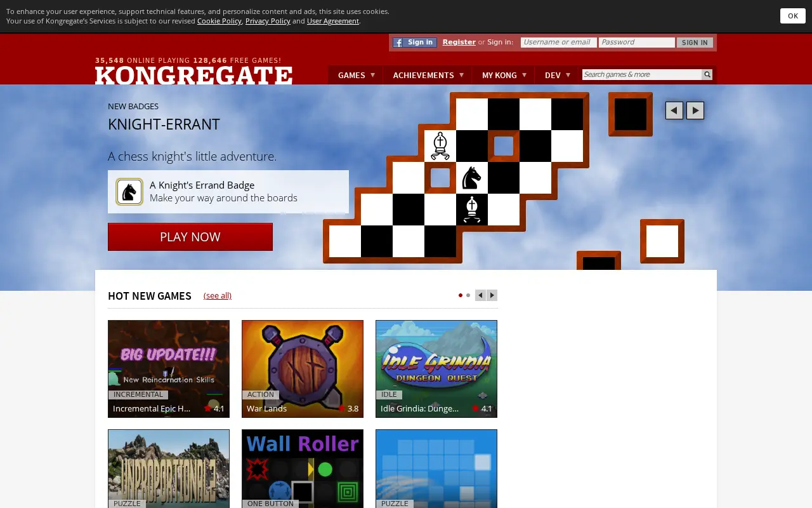The image size is (812, 508).
Task: Select second Hot New Games page dot
Action: click(x=468, y=295)
